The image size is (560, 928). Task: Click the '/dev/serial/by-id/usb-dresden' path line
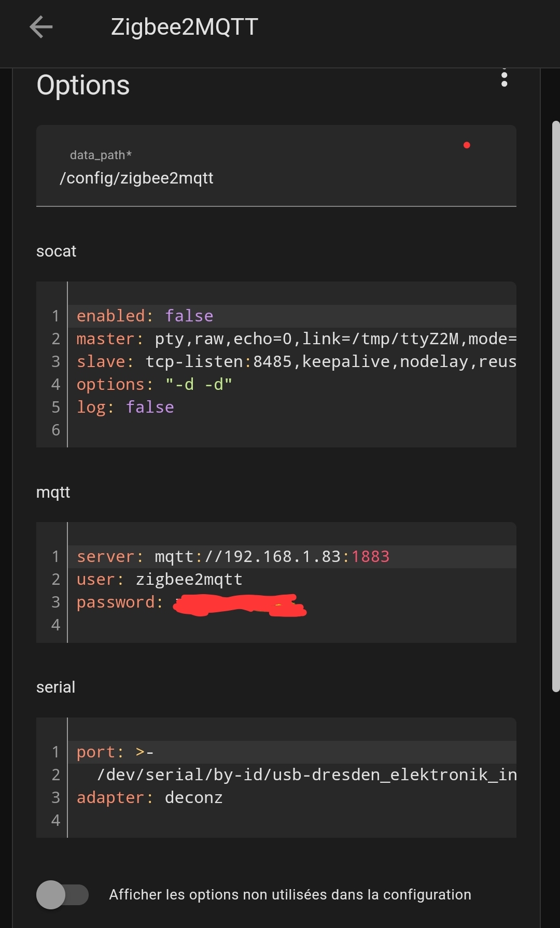pyautogui.click(x=292, y=775)
